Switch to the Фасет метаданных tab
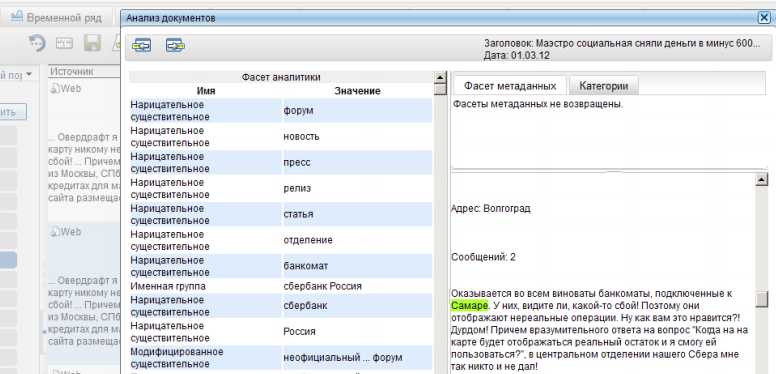 (x=510, y=86)
